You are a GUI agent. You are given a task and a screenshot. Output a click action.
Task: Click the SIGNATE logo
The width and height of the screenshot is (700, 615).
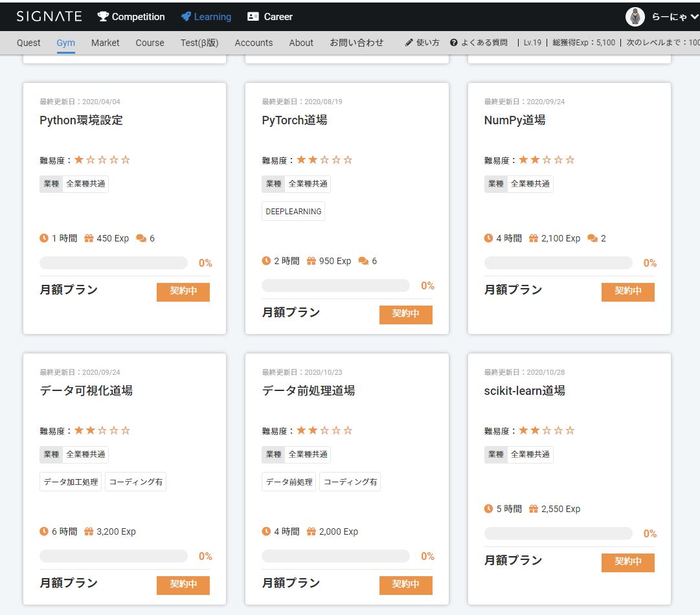click(49, 17)
